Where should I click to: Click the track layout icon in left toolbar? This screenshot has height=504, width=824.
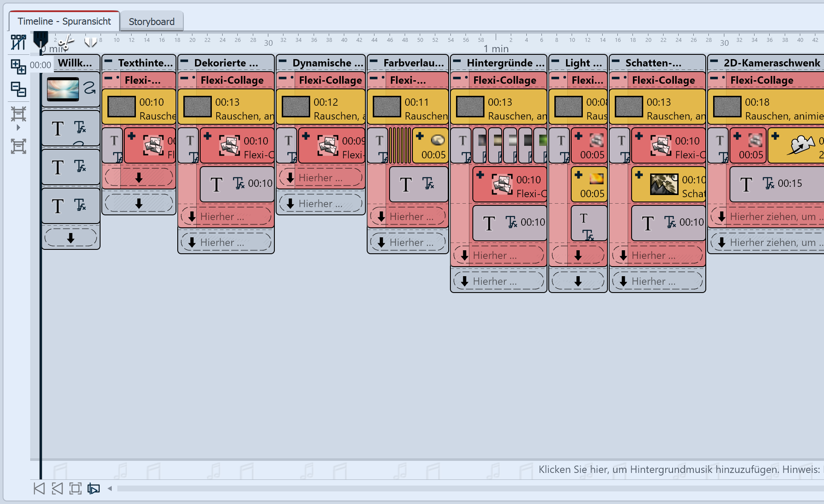click(x=18, y=42)
